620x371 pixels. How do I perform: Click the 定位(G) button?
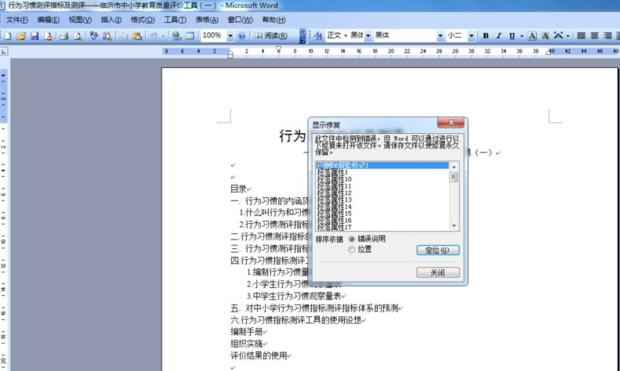coord(438,250)
